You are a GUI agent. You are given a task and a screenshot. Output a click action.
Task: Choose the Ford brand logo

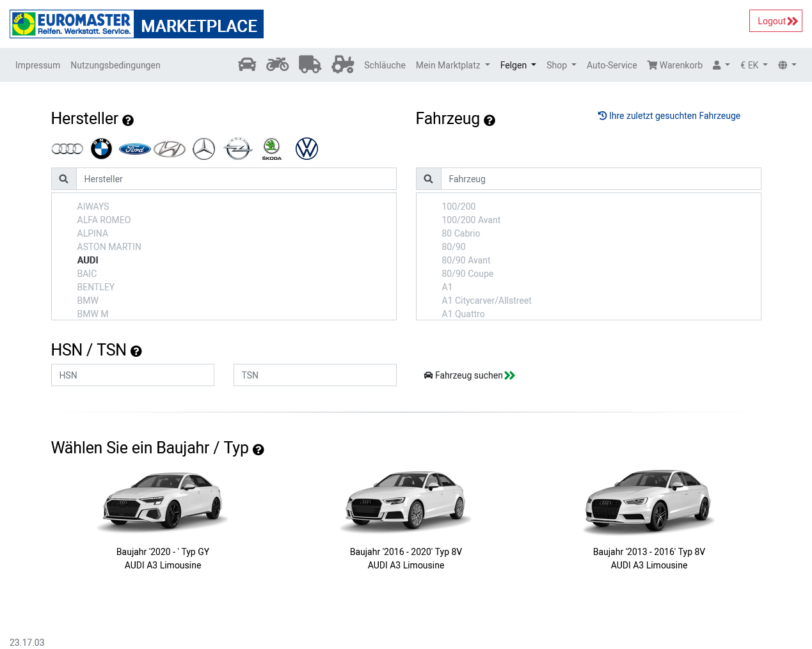coord(135,149)
